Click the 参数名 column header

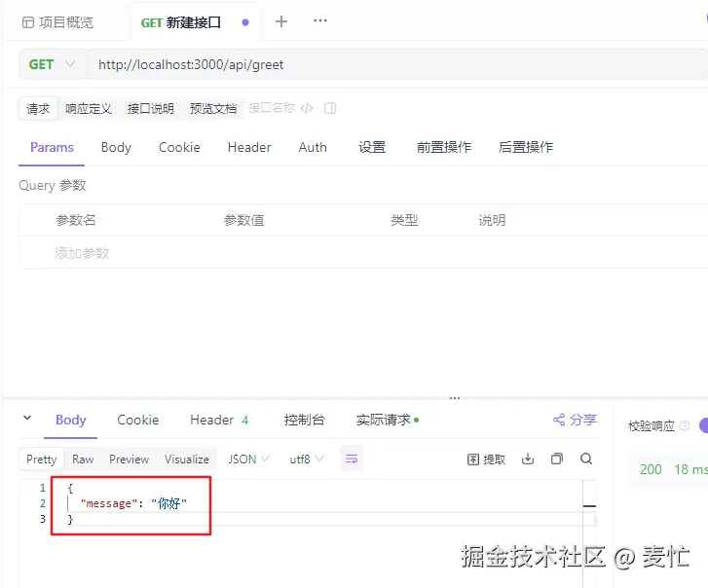75,220
